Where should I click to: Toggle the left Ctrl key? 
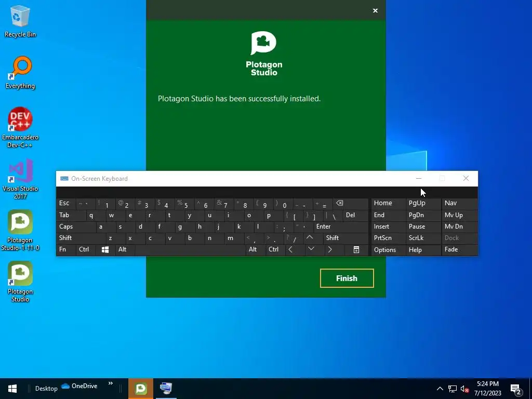86,250
